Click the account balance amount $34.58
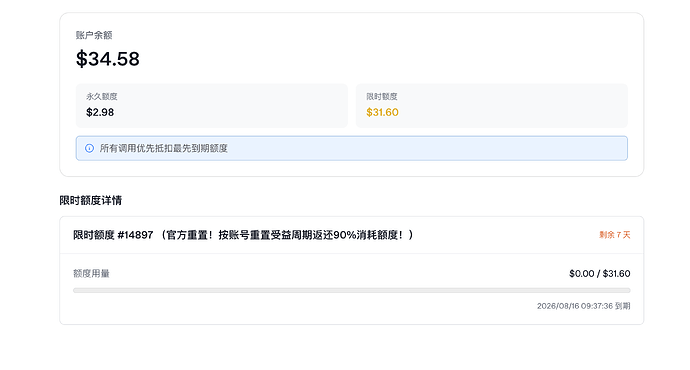This screenshot has width=690, height=370. [108, 59]
